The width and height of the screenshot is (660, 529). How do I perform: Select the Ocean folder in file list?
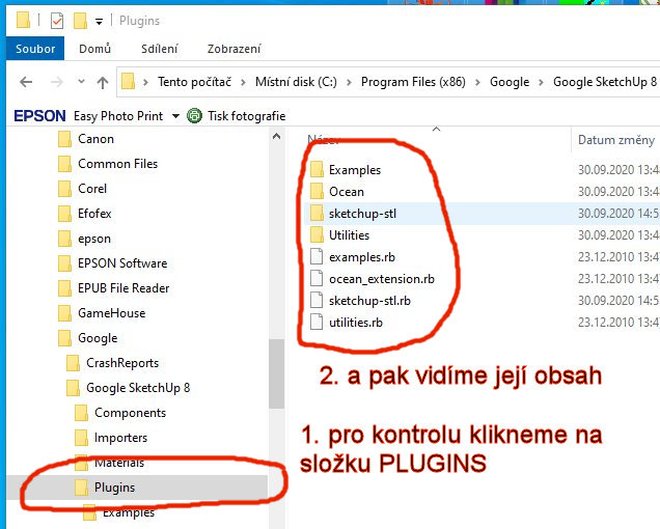point(346,192)
